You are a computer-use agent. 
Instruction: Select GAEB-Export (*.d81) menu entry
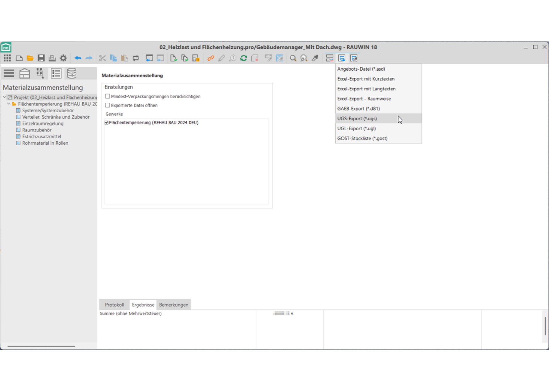tap(358, 109)
